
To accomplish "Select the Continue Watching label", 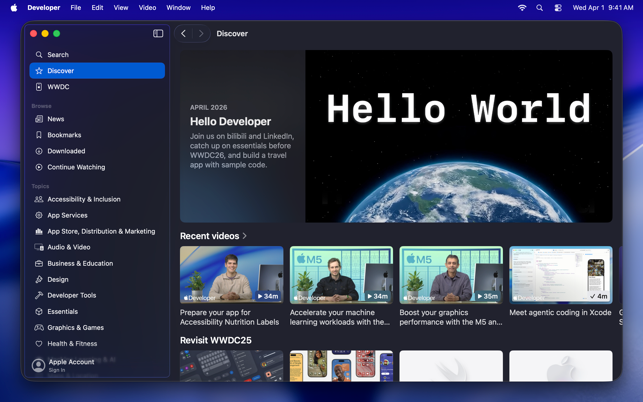I will coord(76,167).
